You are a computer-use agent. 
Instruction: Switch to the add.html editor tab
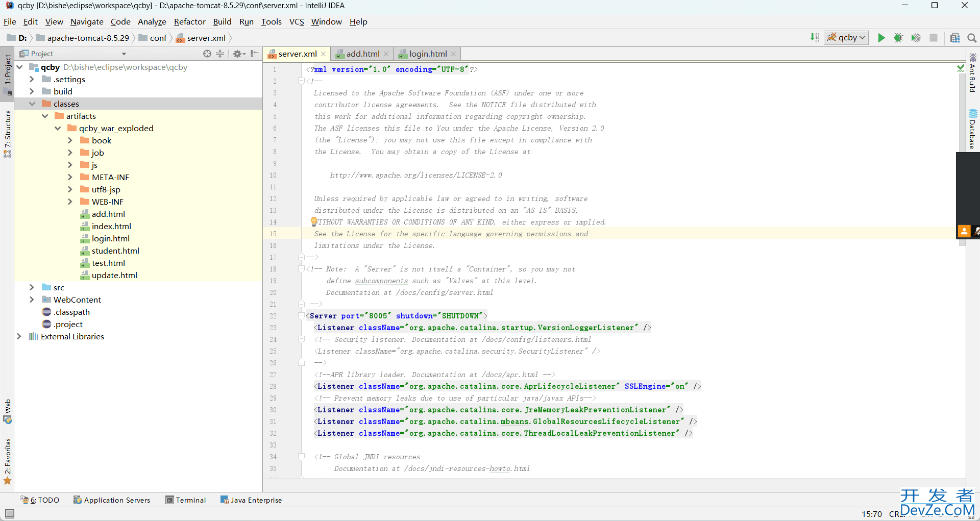tap(362, 54)
